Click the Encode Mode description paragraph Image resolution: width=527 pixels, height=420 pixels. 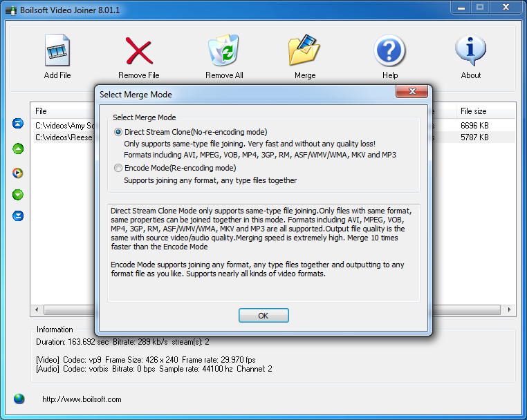tap(257, 269)
